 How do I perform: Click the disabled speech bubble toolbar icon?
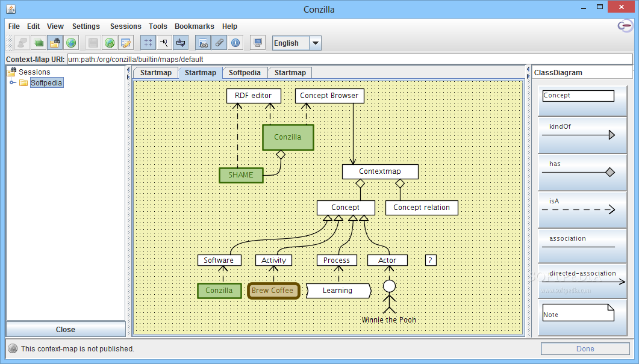(x=22, y=43)
